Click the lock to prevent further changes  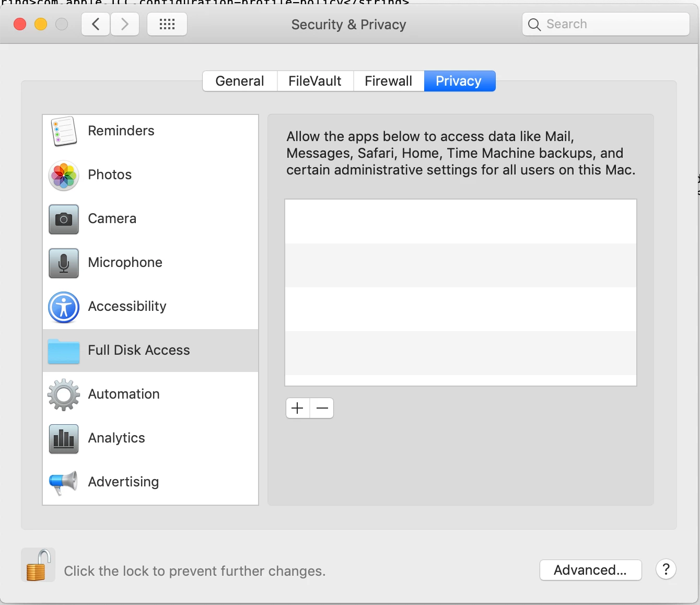point(38,565)
